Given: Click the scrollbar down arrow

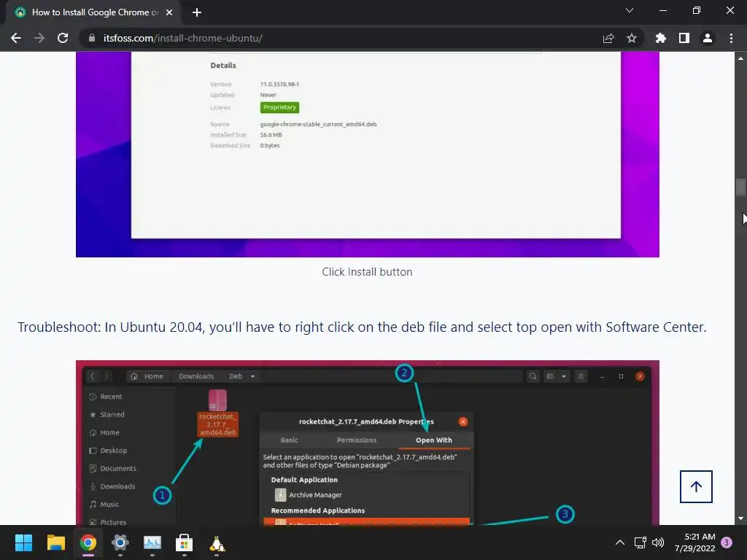Looking at the screenshot, I should pyautogui.click(x=740, y=518).
